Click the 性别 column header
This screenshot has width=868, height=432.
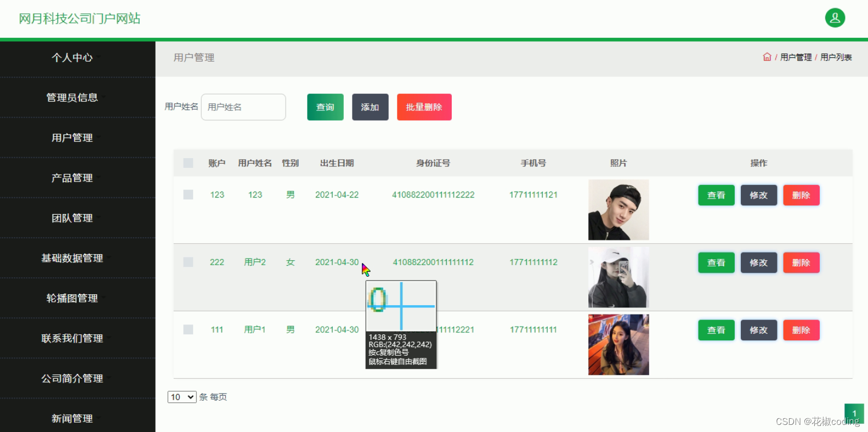tap(290, 163)
